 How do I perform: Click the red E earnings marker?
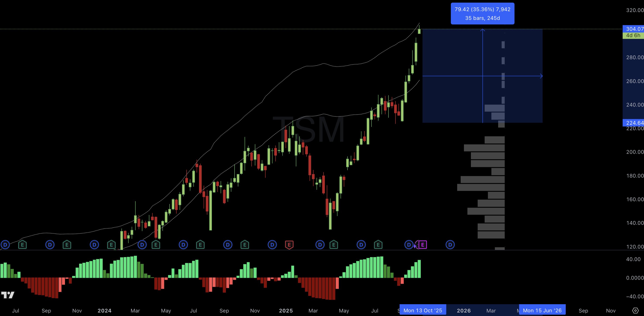[x=289, y=245]
